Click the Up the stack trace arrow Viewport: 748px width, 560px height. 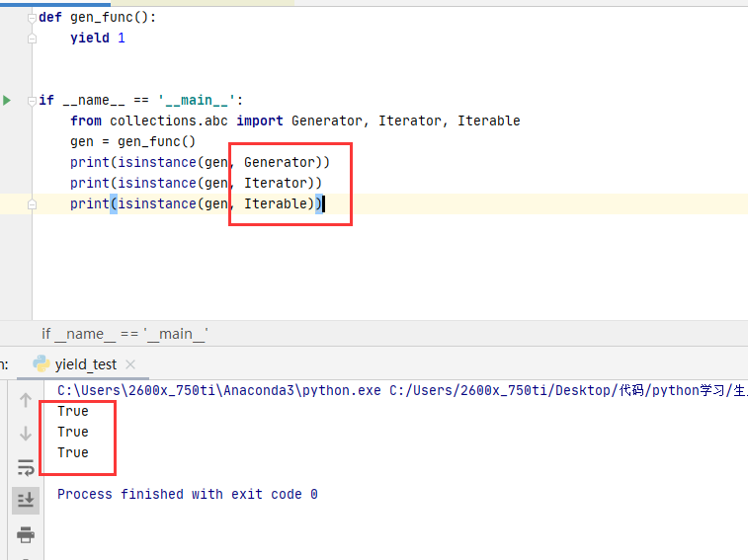click(26, 400)
